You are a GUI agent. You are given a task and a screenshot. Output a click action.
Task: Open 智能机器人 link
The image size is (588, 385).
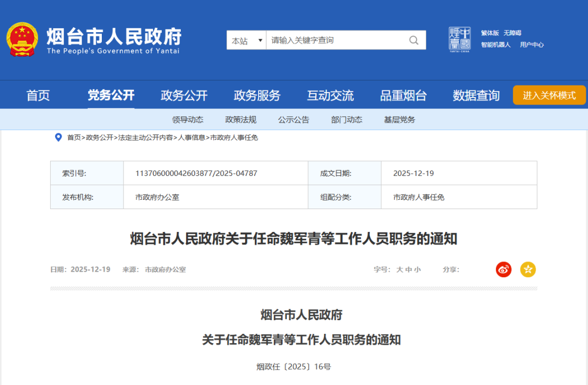tap(495, 45)
